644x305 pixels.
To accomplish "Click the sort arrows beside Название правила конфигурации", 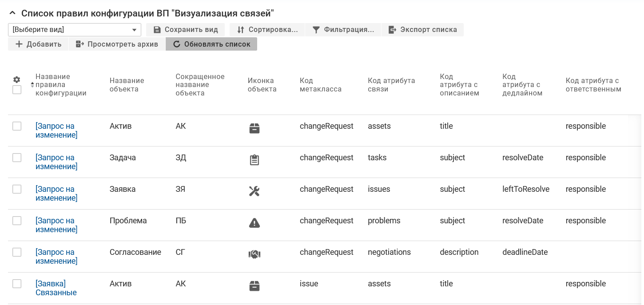I will tap(32, 85).
